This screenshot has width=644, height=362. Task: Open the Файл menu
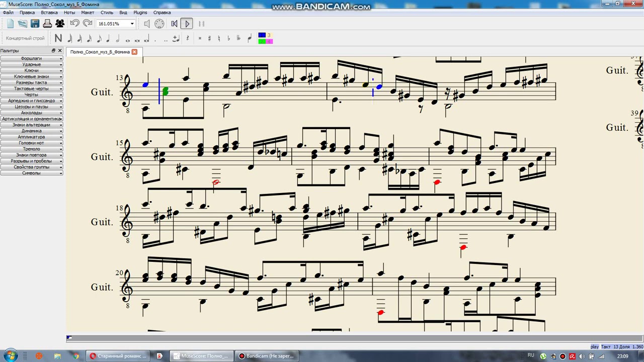(8, 13)
